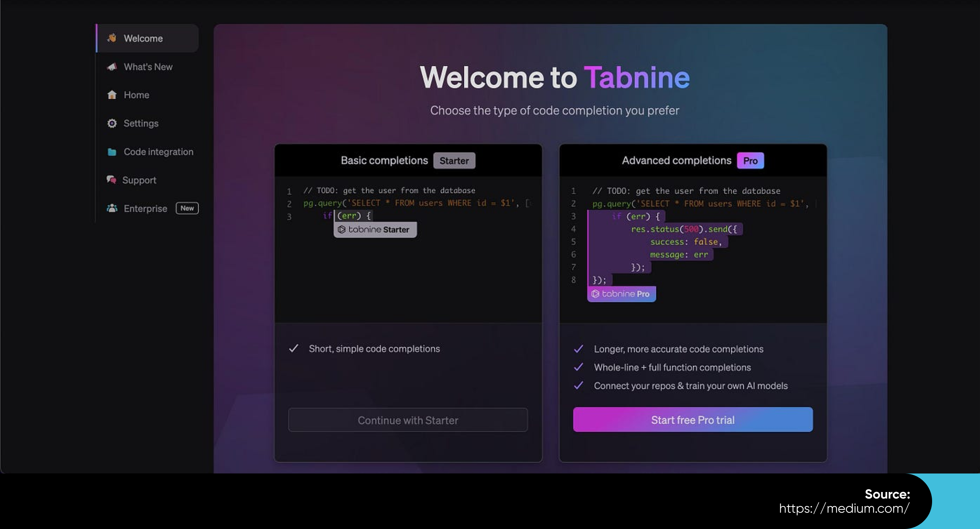Click the tabnine Starter suggestion tooltip
Viewport: 980px width, 529px height.
pyautogui.click(x=375, y=230)
